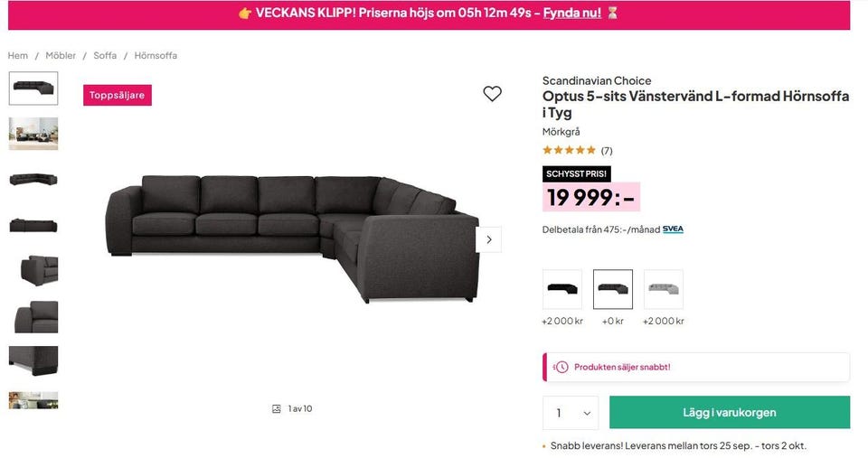View the living room scene thumbnail

pos(33,134)
